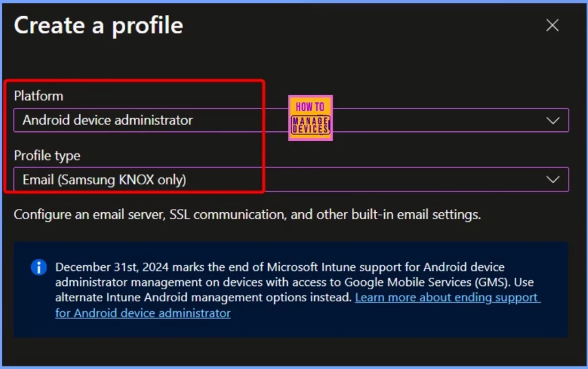Click the Profile type field label
588x369 pixels.
(47, 156)
